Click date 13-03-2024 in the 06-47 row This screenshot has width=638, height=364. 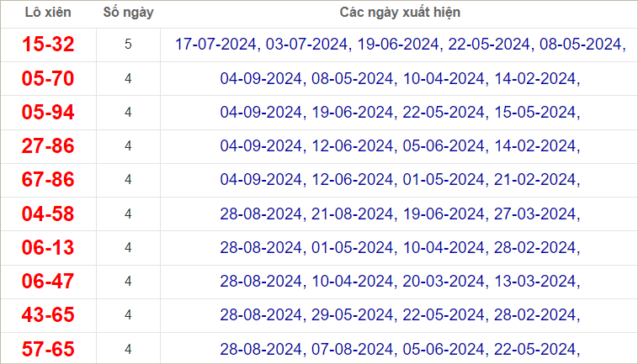coord(535,281)
